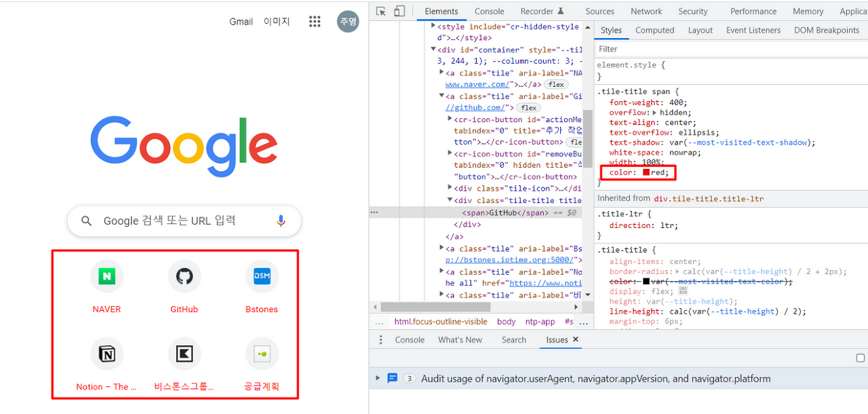Open the Search drawer tab
This screenshot has height=414, width=868.
(x=514, y=340)
